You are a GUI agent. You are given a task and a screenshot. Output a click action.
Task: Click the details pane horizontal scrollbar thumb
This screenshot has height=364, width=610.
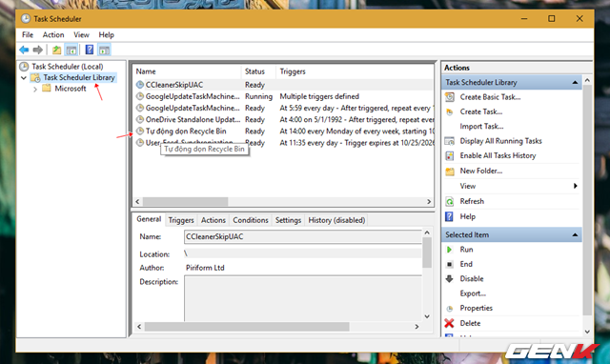(x=247, y=327)
